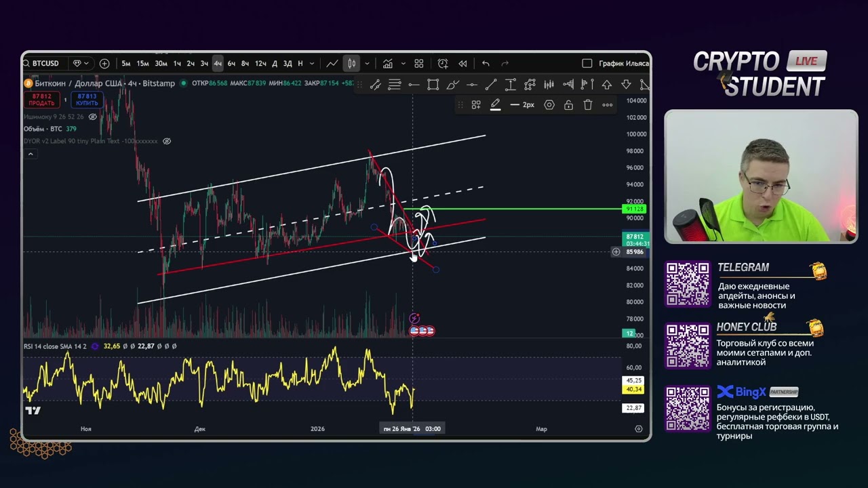Select the diagonal trend line tool
The height and width of the screenshot is (488, 868).
click(x=491, y=85)
